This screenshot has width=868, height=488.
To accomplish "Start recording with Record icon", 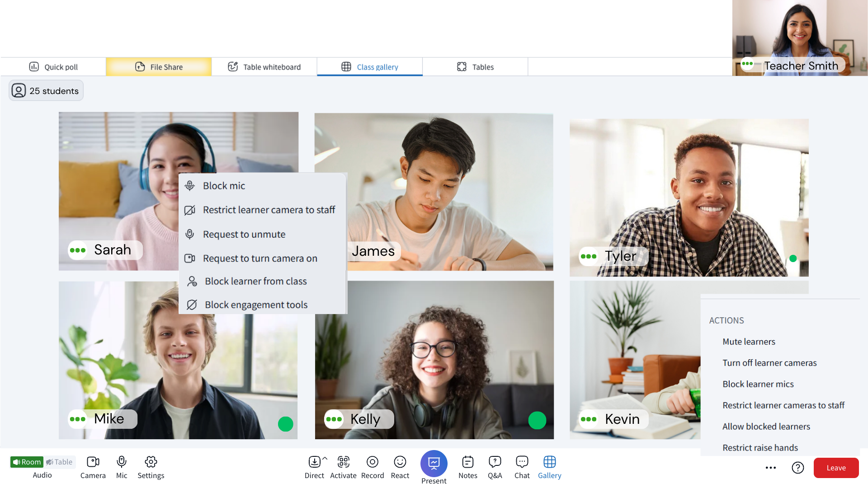I will 373,462.
